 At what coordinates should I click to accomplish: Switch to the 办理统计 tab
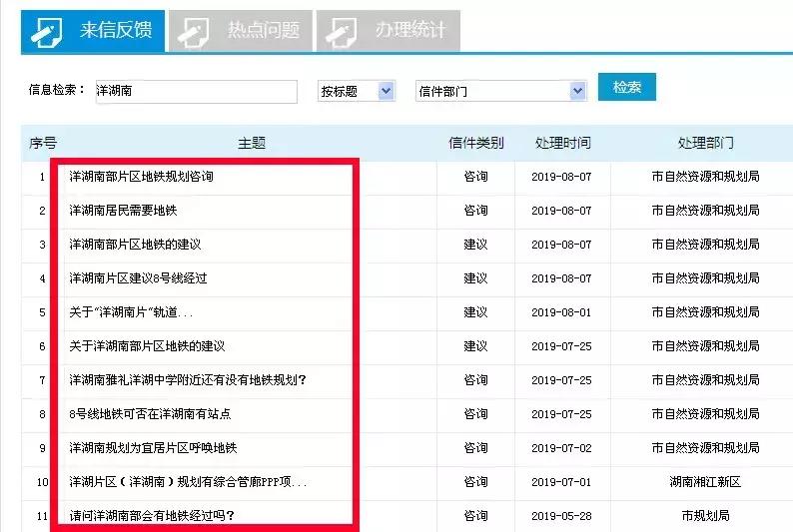point(388,31)
